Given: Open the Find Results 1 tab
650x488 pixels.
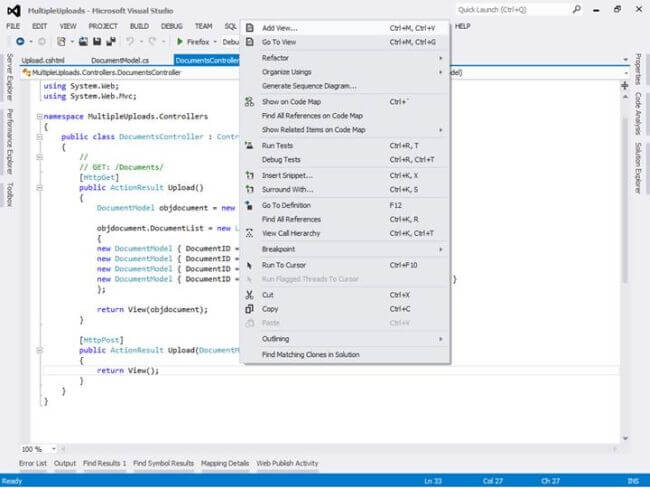Looking at the screenshot, I should pos(104,463).
